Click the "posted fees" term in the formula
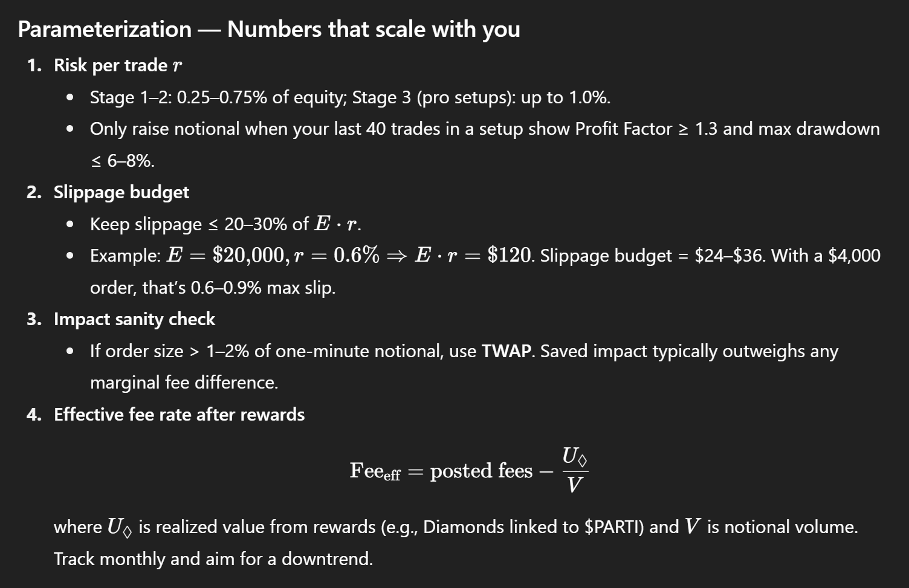909x588 pixels. tap(481, 471)
